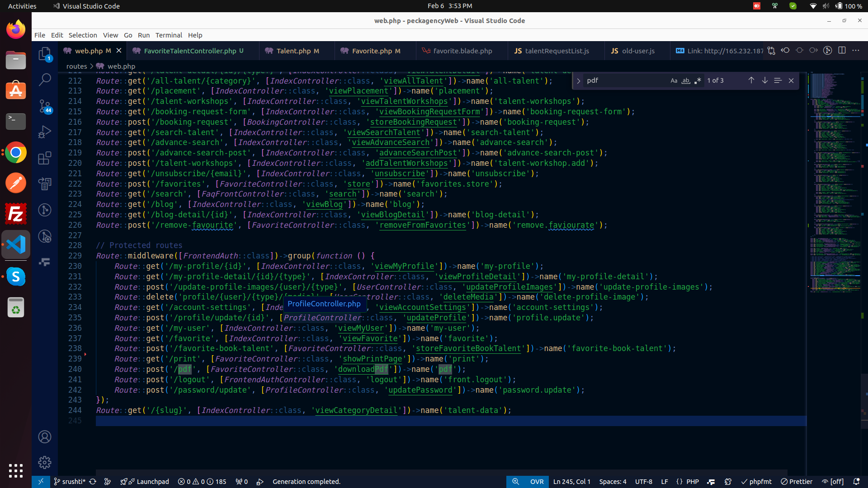Image resolution: width=868 pixels, height=488 pixels.
Task: Switch to the Talent.php tab
Action: pyautogui.click(x=293, y=51)
